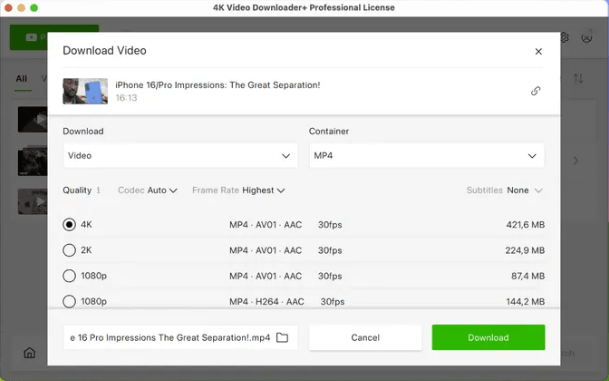The height and width of the screenshot is (381, 609).
Task: Click the green Paste Link button
Action: [28, 37]
